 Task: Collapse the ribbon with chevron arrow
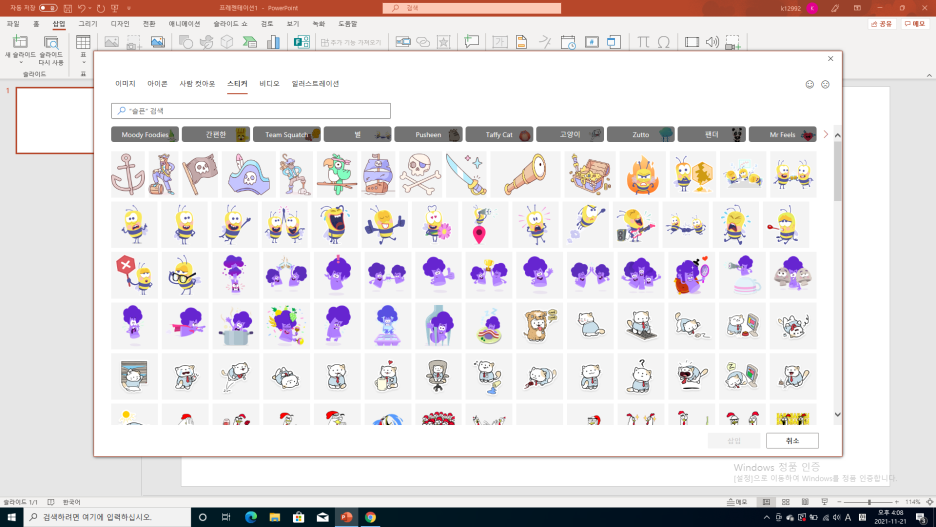(x=929, y=75)
